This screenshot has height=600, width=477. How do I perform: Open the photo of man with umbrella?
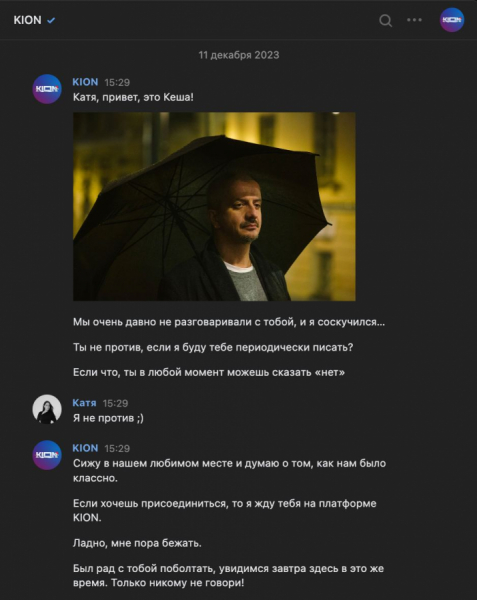(214, 207)
